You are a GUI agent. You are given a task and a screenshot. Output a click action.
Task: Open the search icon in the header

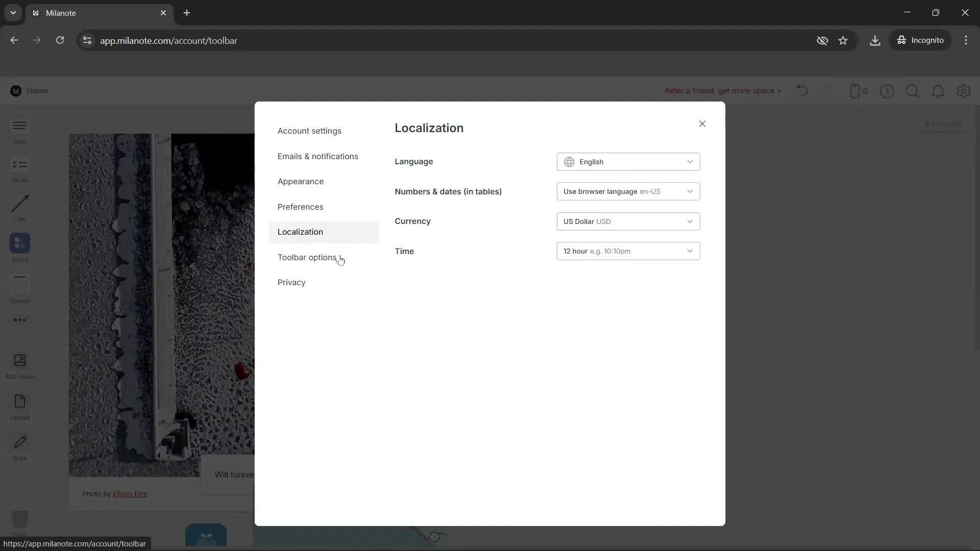coord(913,91)
